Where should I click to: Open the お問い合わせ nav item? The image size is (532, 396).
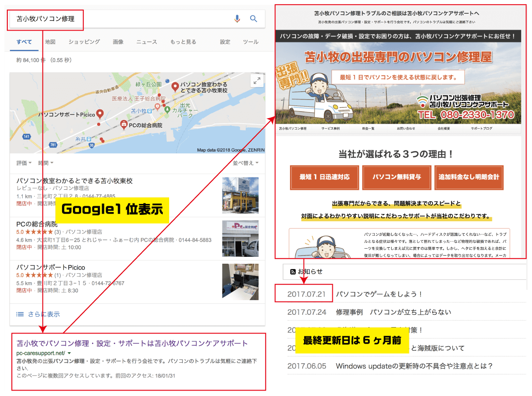click(406, 128)
